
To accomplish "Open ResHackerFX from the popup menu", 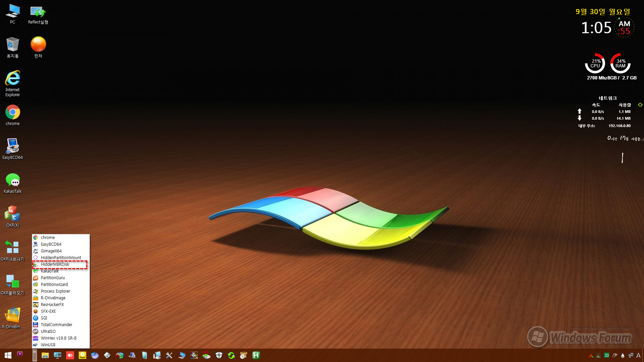I will [61, 305].
